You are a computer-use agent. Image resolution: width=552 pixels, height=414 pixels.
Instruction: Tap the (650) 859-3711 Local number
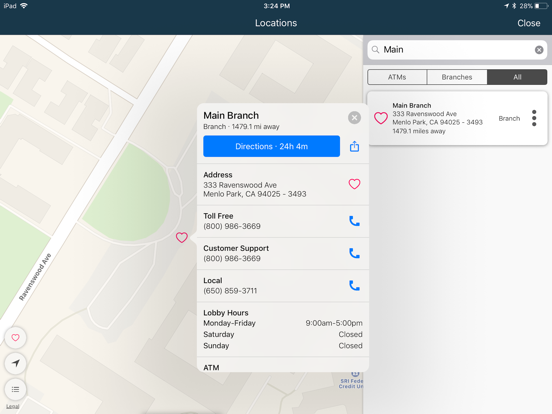click(230, 291)
